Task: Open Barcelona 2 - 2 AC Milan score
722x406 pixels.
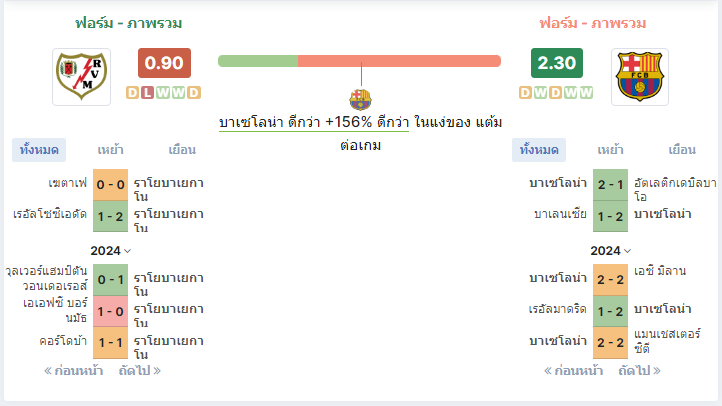Action: [x=611, y=279]
